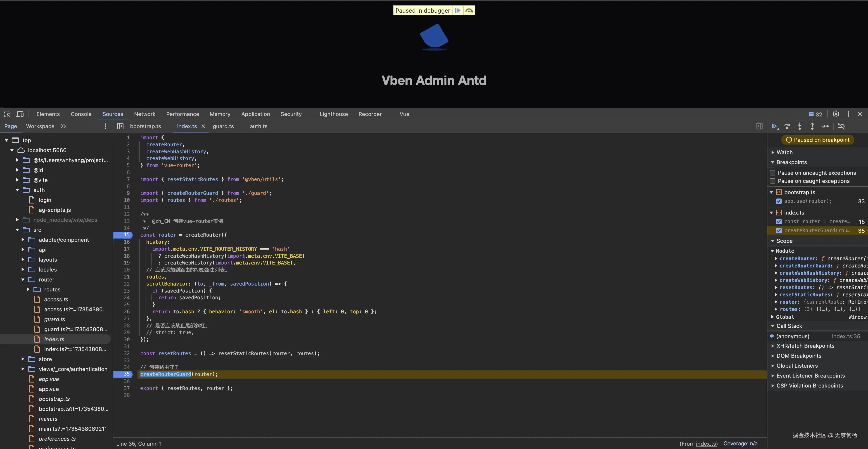Click the Step out of function icon

click(x=812, y=126)
